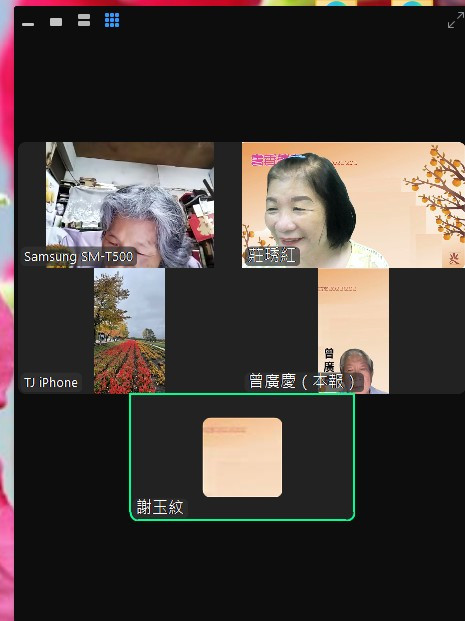This screenshot has width=465, height=621.
Task: Collapse the video panel with the dash icon
Action: pyautogui.click(x=28, y=24)
